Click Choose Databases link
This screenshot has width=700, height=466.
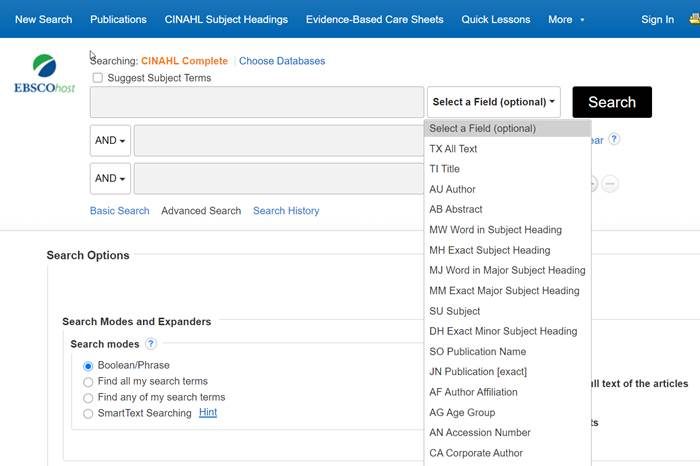[x=282, y=61]
